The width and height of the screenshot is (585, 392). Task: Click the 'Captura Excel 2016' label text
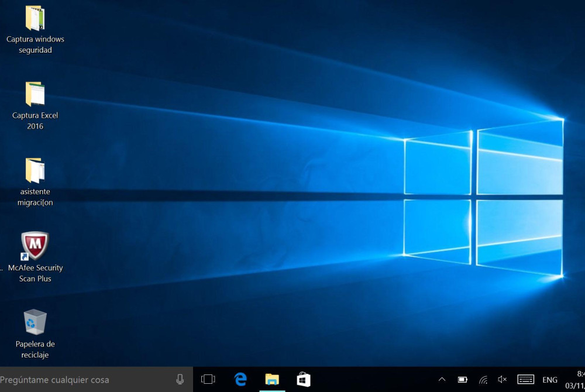(35, 121)
